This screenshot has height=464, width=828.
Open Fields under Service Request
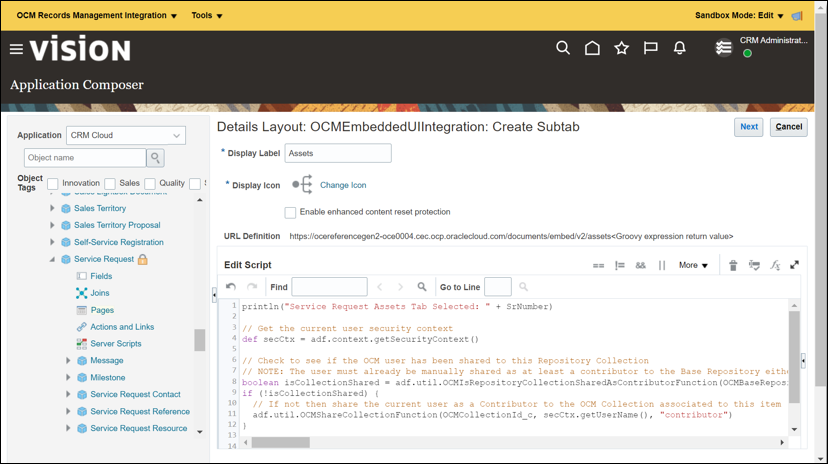click(x=101, y=276)
